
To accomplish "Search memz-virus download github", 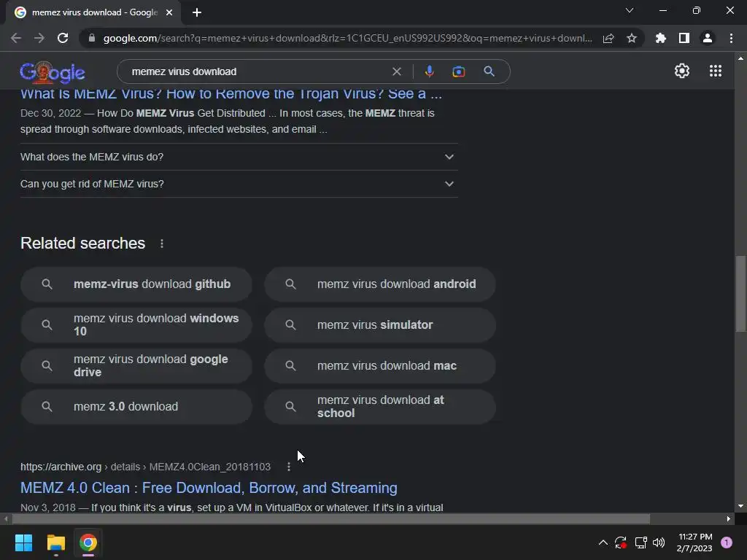I will pyautogui.click(x=136, y=284).
